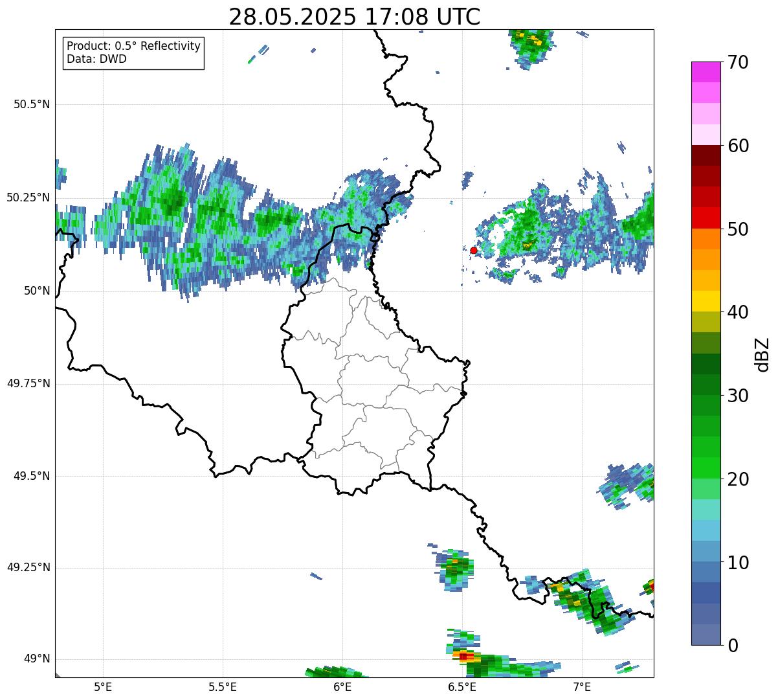778x700 pixels.
Task: Click the 6.5°E longitude label
Action: (x=462, y=686)
